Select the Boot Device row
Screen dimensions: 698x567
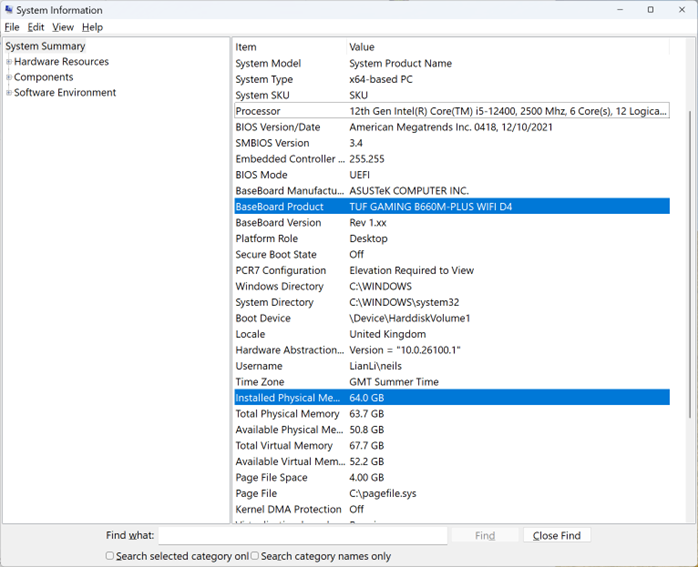[452, 318]
